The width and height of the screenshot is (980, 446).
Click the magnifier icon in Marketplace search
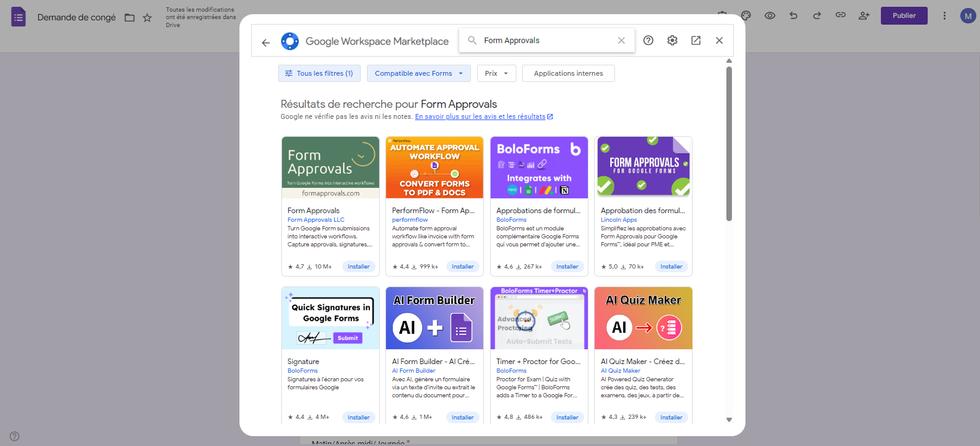coord(472,41)
